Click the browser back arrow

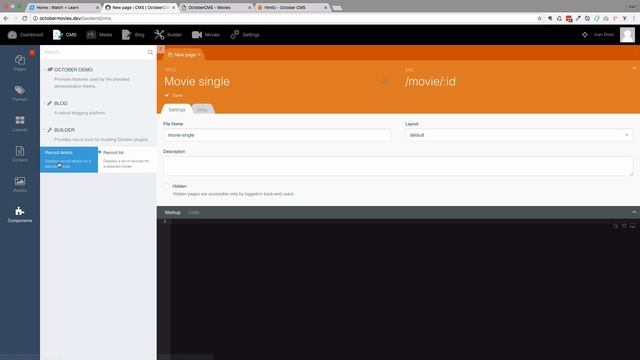(x=6, y=18)
